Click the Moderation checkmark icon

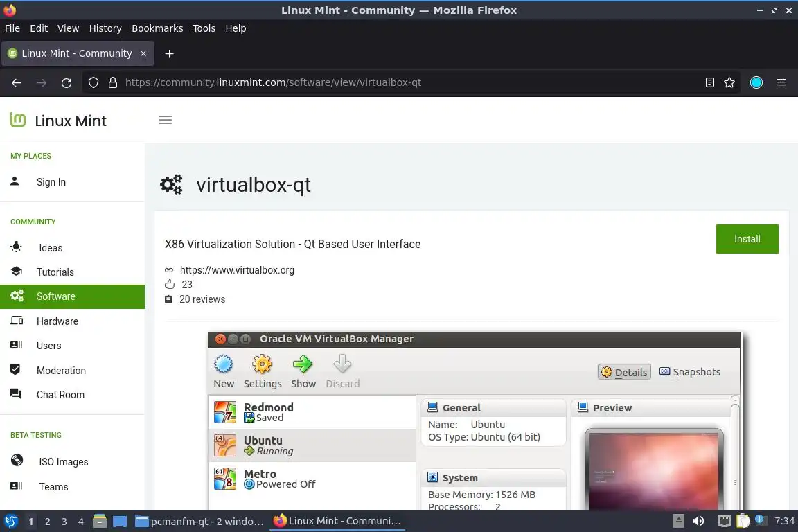[15, 369]
